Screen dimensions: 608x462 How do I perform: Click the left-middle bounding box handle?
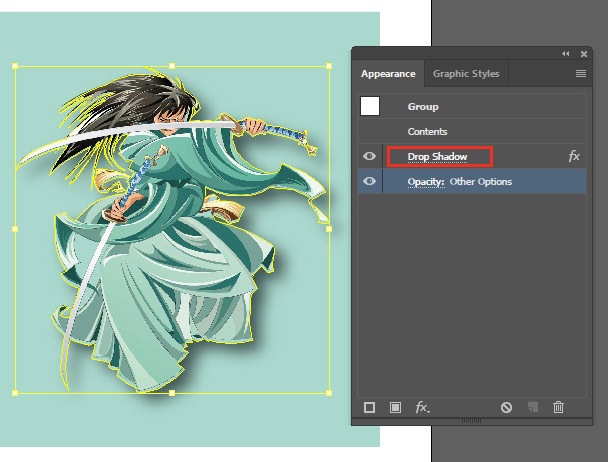click(15, 229)
